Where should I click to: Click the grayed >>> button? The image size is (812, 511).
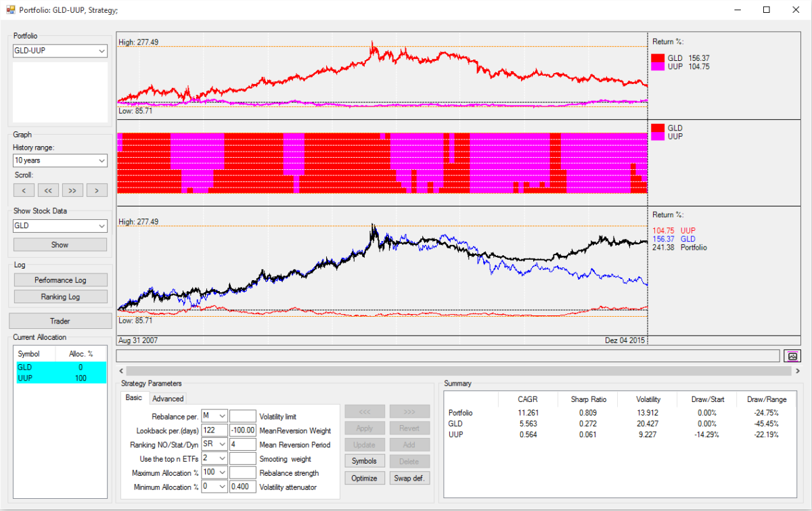point(409,412)
